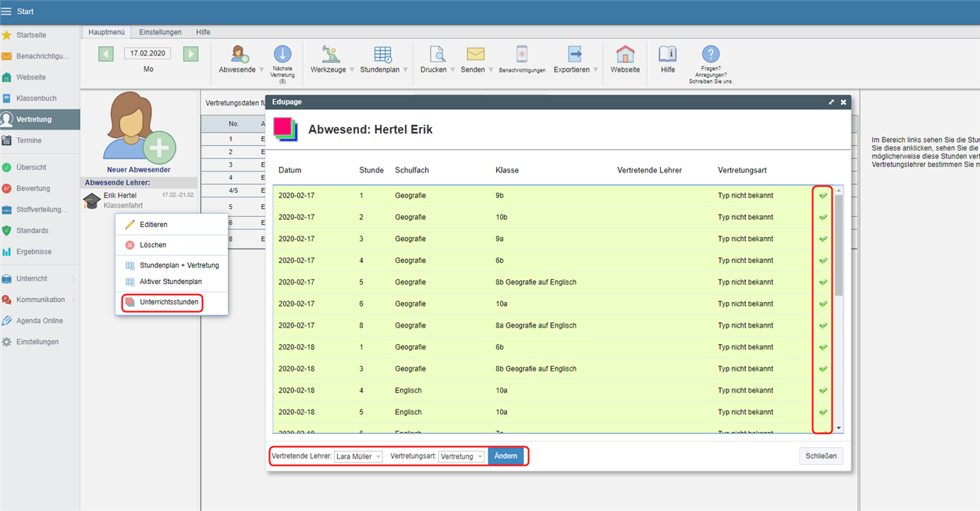Click the Ändern button

506,456
